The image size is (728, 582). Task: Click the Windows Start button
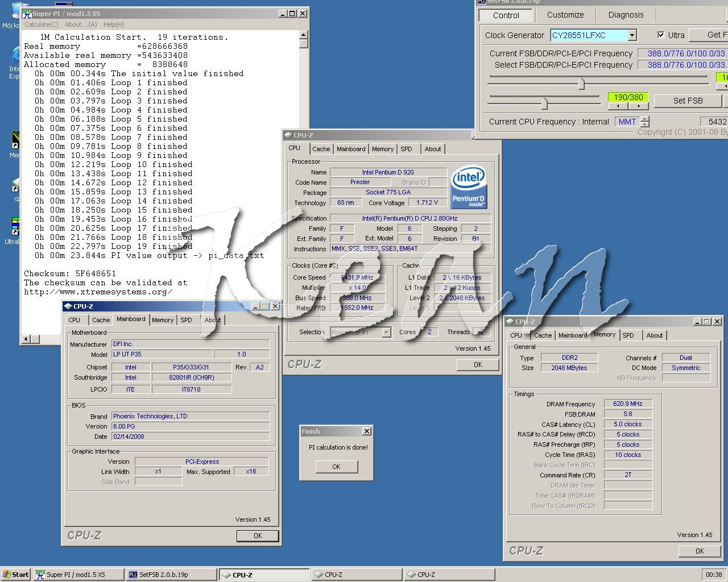click(x=16, y=575)
